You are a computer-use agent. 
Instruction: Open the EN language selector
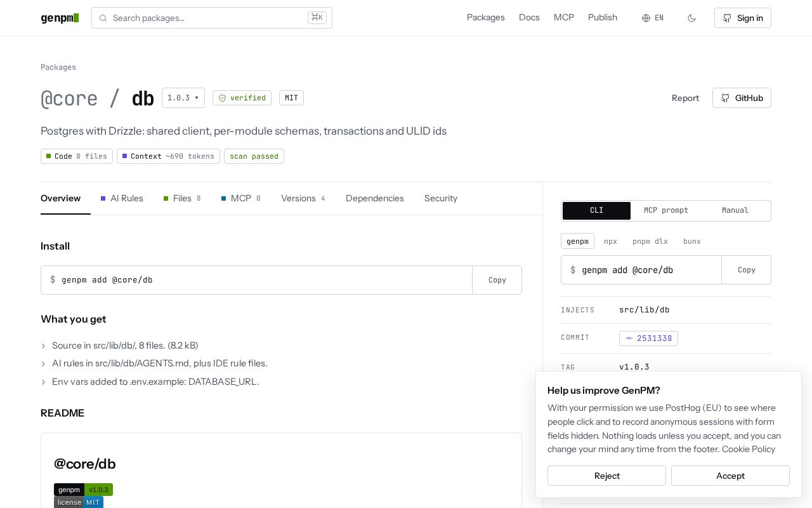653,18
